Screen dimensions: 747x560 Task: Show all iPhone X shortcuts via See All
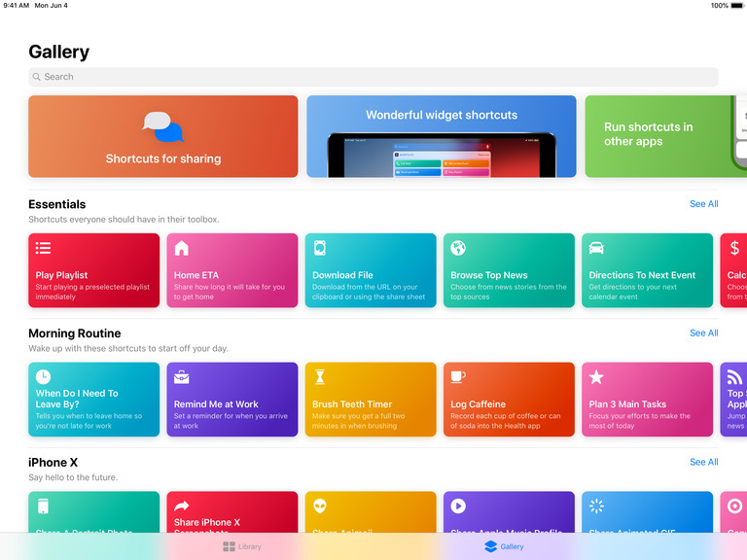[703, 463]
